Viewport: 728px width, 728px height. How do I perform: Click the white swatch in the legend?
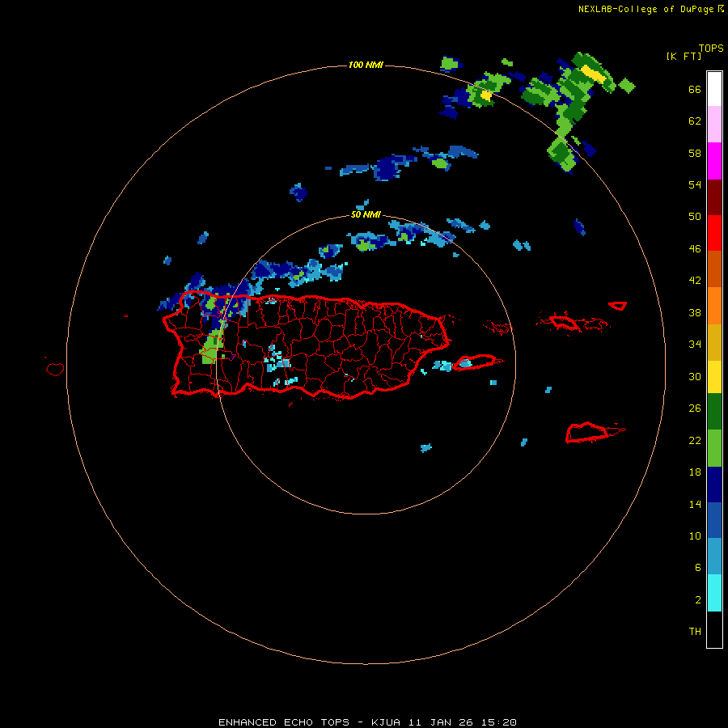coord(714,89)
